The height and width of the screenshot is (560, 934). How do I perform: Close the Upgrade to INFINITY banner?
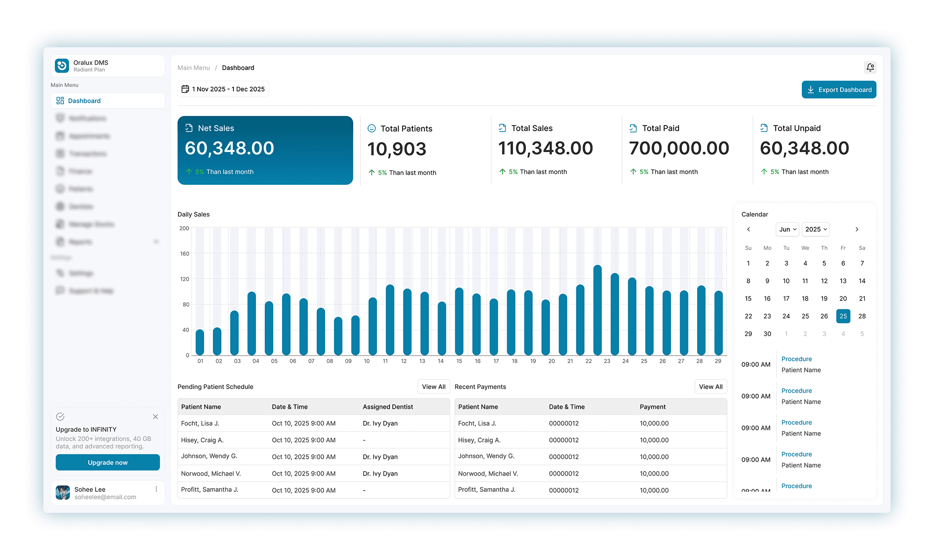(156, 417)
